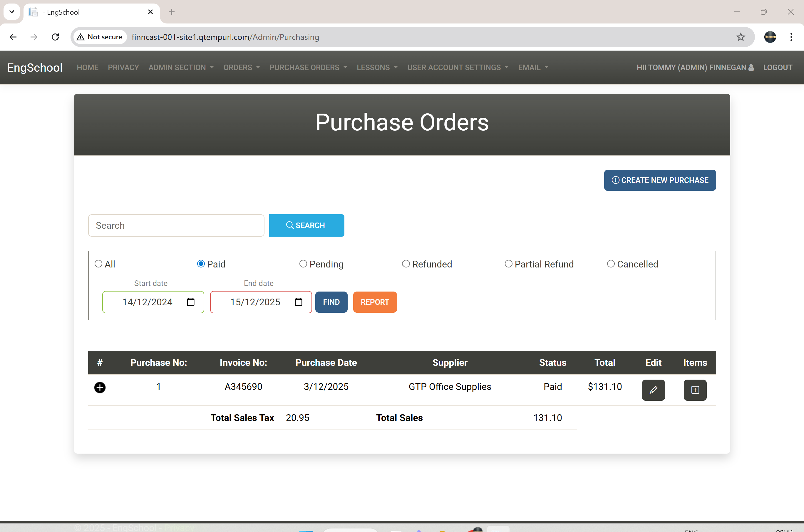
Task: Click the bookmark star in the address bar
Action: pos(741,37)
